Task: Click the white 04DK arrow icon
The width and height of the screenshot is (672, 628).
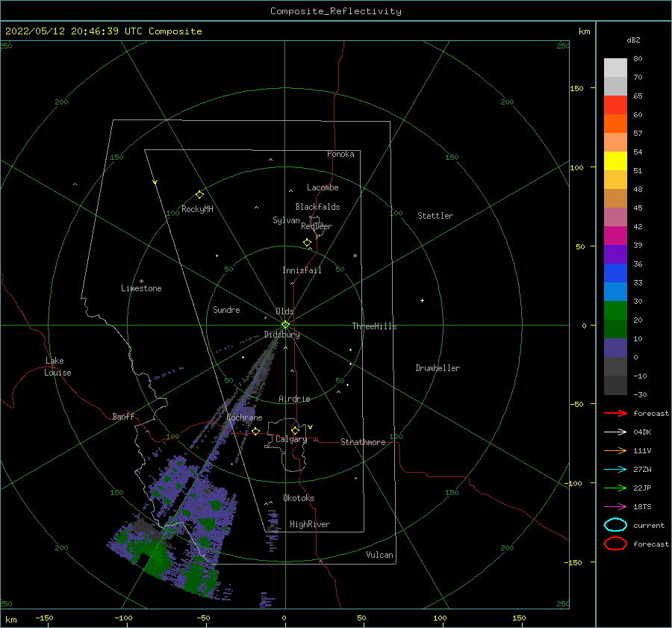Action: tap(615, 432)
